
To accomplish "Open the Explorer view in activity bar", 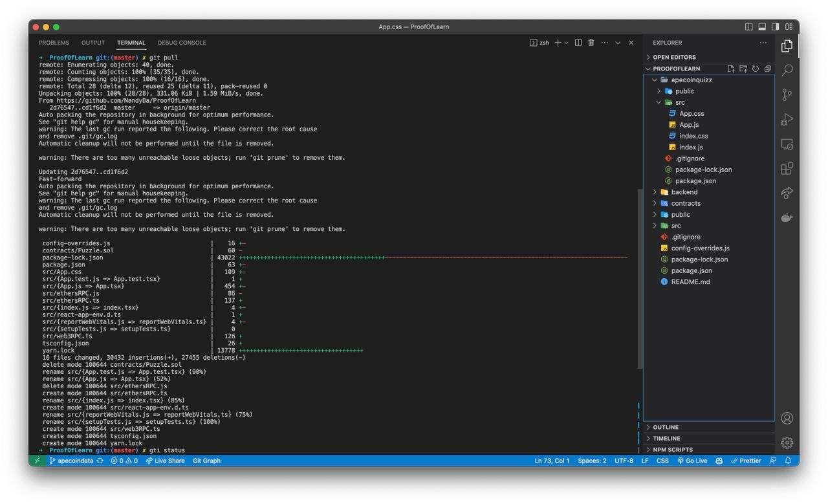I will [787, 46].
